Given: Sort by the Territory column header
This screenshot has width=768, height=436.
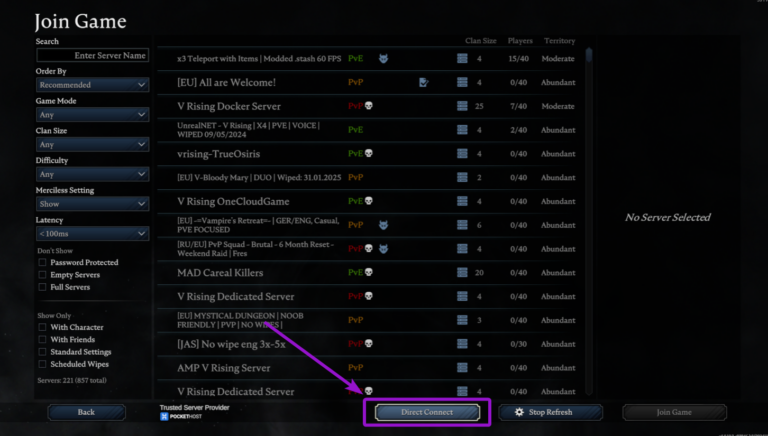Looking at the screenshot, I should tap(559, 41).
